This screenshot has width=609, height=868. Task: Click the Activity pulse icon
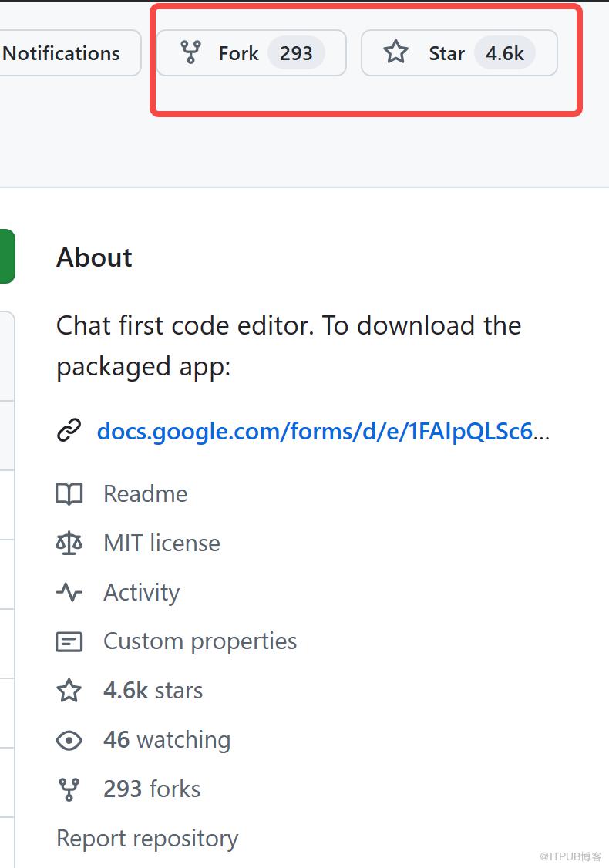click(69, 592)
